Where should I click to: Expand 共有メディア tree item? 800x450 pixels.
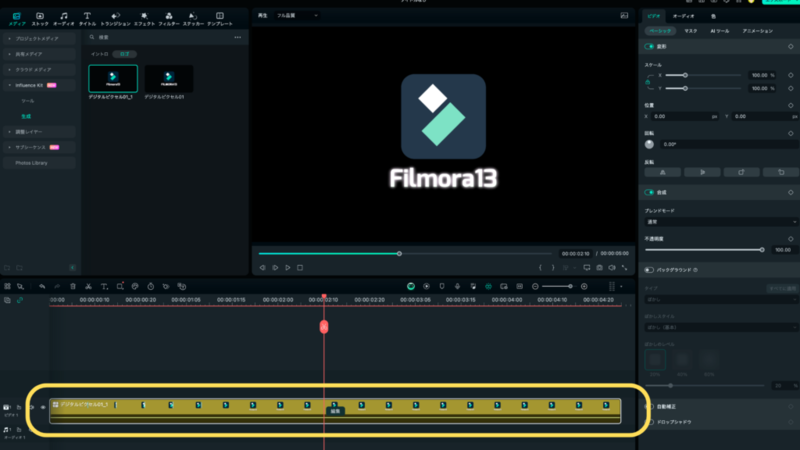pyautogui.click(x=39, y=54)
